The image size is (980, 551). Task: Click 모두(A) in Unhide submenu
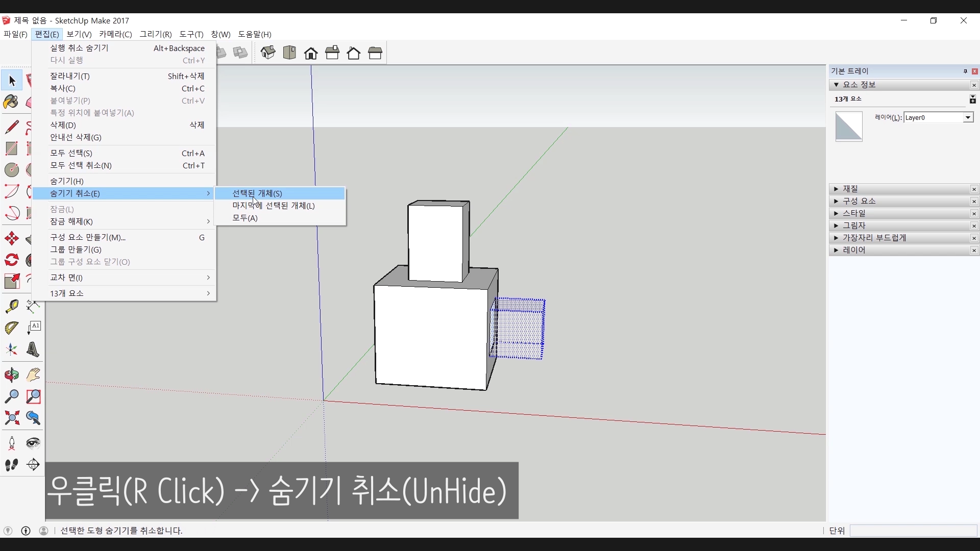245,218
